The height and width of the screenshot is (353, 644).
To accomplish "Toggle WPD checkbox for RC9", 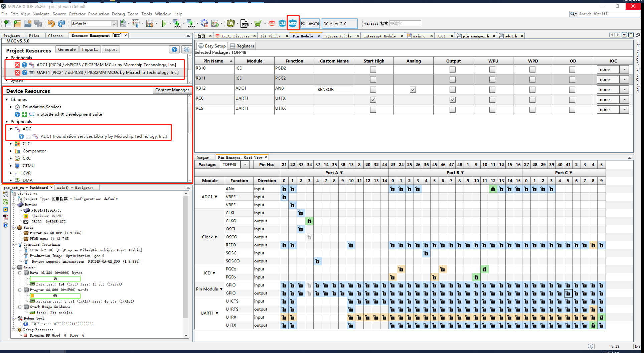I will click(x=532, y=110).
